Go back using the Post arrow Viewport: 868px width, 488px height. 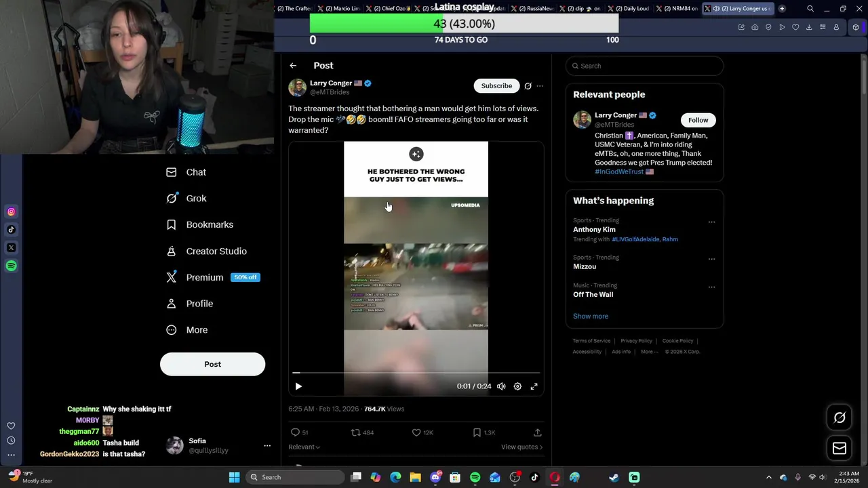[x=293, y=66]
